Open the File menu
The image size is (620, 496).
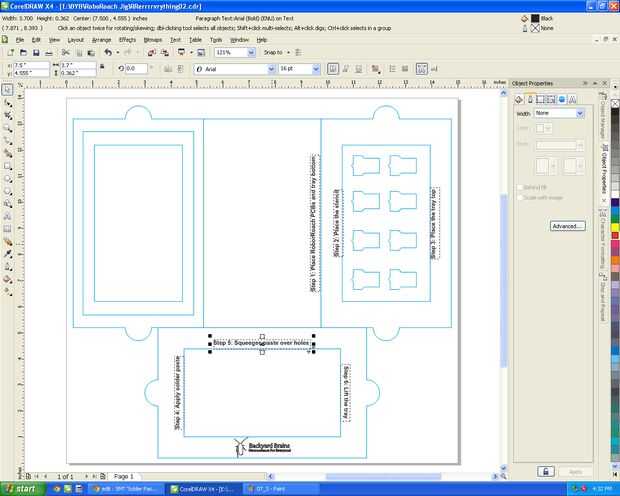pyautogui.click(x=20, y=40)
